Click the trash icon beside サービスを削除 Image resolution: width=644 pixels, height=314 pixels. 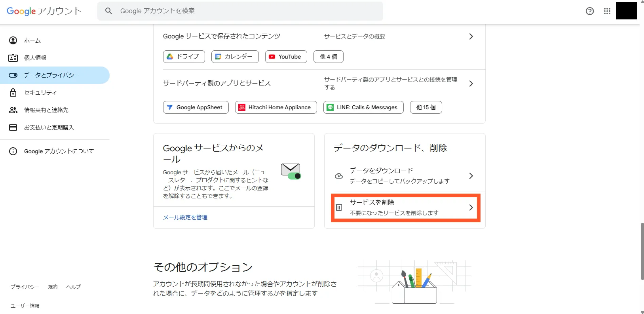coord(339,207)
